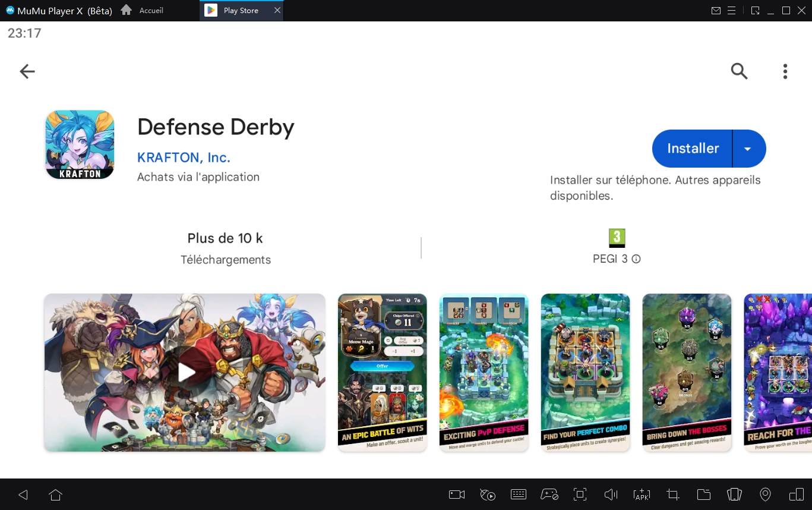Install an APK file
The width and height of the screenshot is (812, 510).
pos(642,495)
